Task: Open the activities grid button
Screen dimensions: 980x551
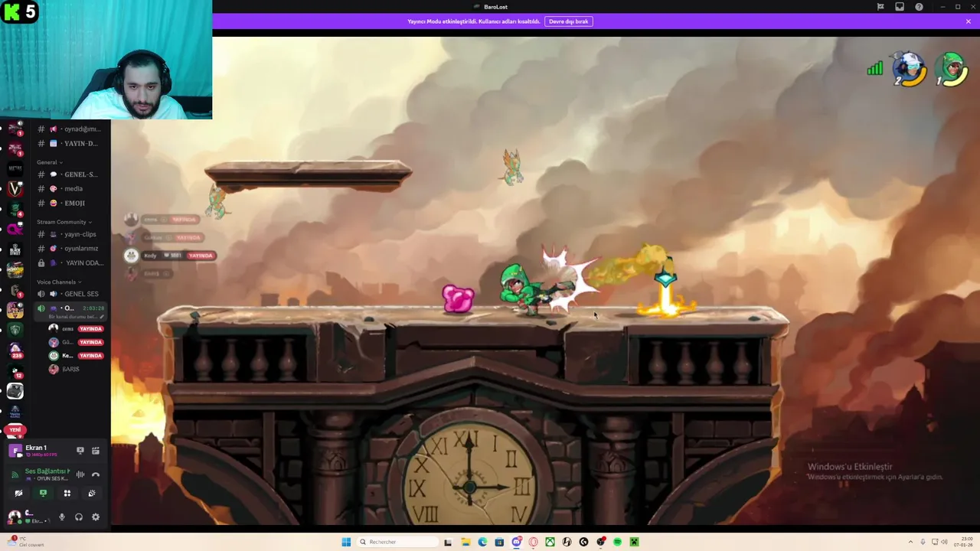Action: (67, 494)
